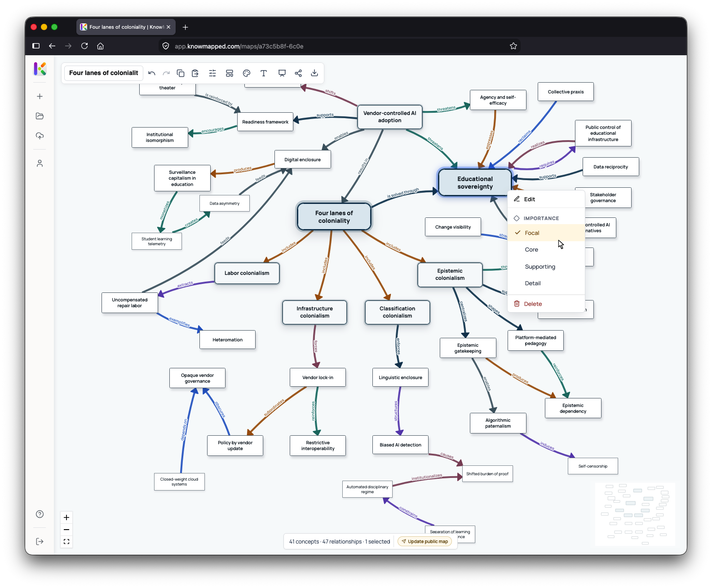
Task: Zoom in with the plus button
Action: pos(66,517)
